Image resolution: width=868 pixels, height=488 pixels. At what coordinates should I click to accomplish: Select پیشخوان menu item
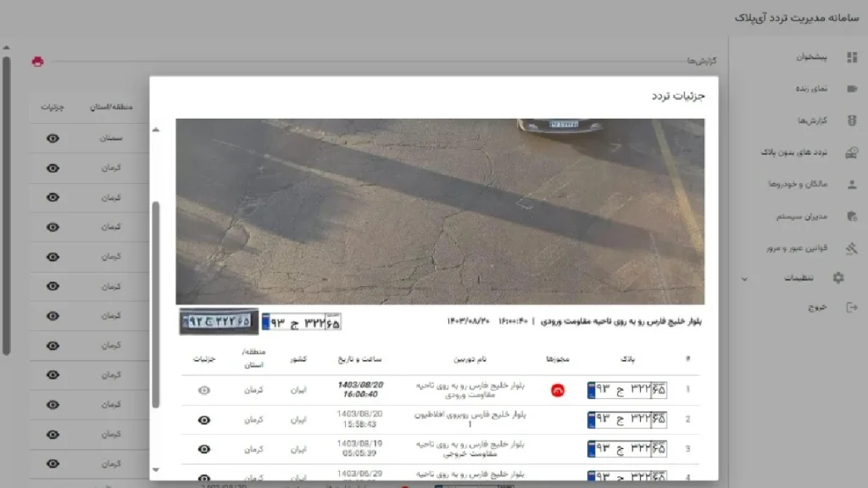coord(811,57)
